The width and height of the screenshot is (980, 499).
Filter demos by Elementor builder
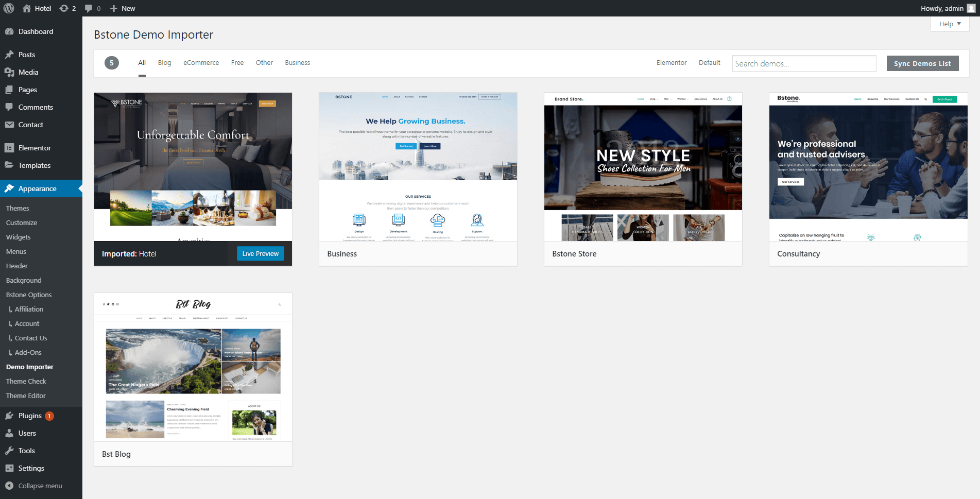tap(672, 63)
